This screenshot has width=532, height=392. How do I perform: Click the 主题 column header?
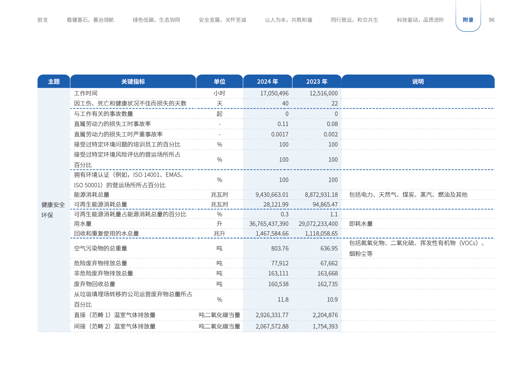coord(54,81)
